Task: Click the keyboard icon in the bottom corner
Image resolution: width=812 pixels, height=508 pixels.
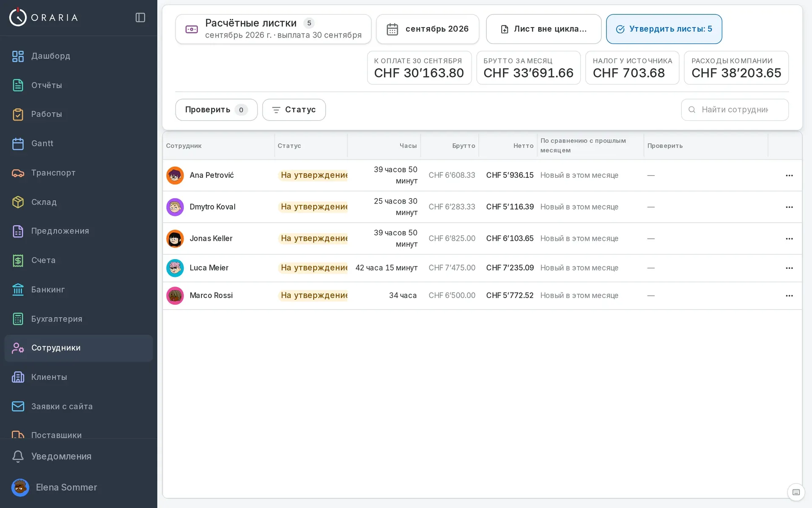Action: (796, 492)
